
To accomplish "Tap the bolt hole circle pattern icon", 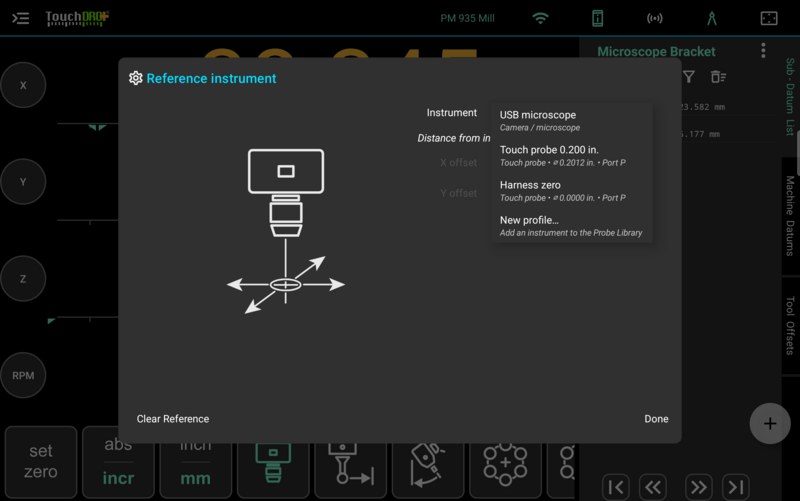I will pyautogui.click(x=506, y=468).
